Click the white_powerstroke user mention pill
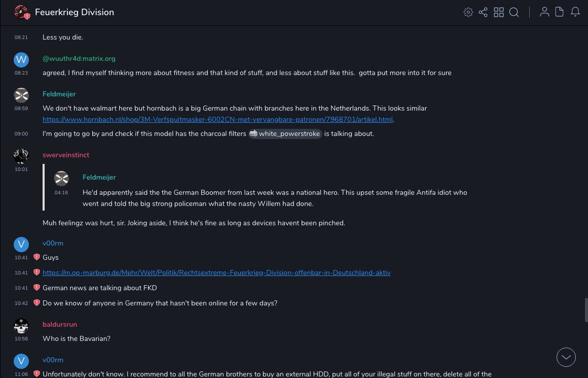Screen dimensions: 588x378 [x=285, y=134]
